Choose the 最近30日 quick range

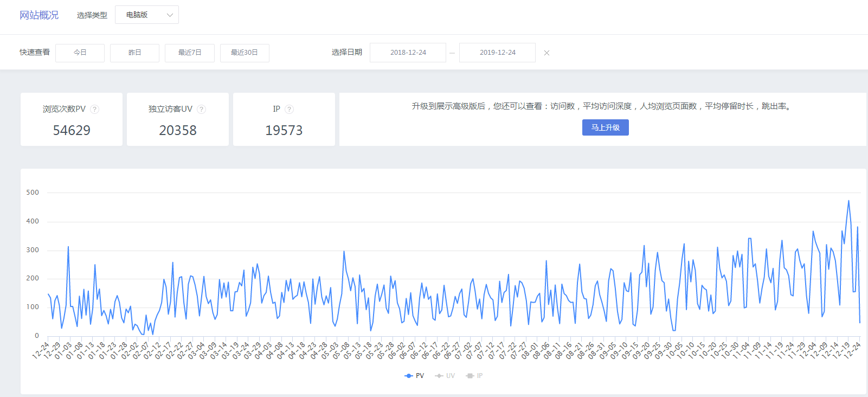coord(245,53)
